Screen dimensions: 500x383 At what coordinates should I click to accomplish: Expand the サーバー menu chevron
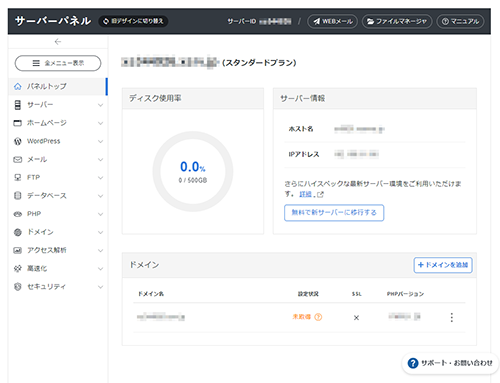(x=100, y=105)
